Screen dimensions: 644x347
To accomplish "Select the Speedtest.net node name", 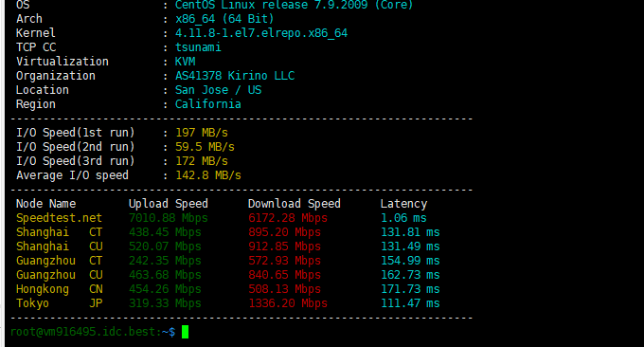I will 59,218.
